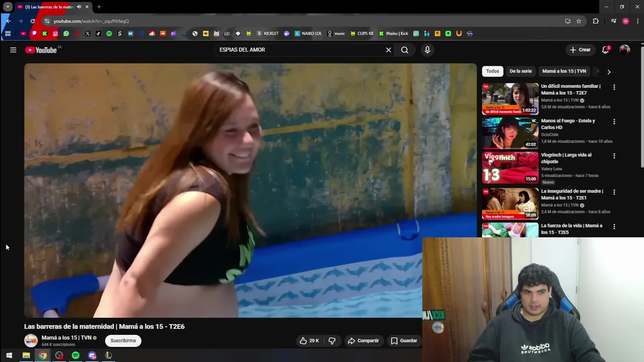Open the X (Twitter) bookmark icon
Image resolution: width=644 pixels, height=362 pixels.
88,34
